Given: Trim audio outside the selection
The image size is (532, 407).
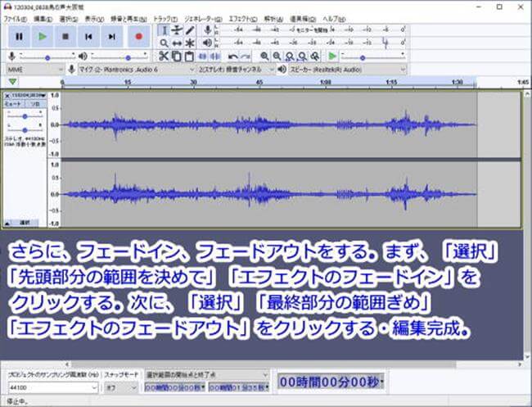Looking at the screenshot, I should coord(202,56).
